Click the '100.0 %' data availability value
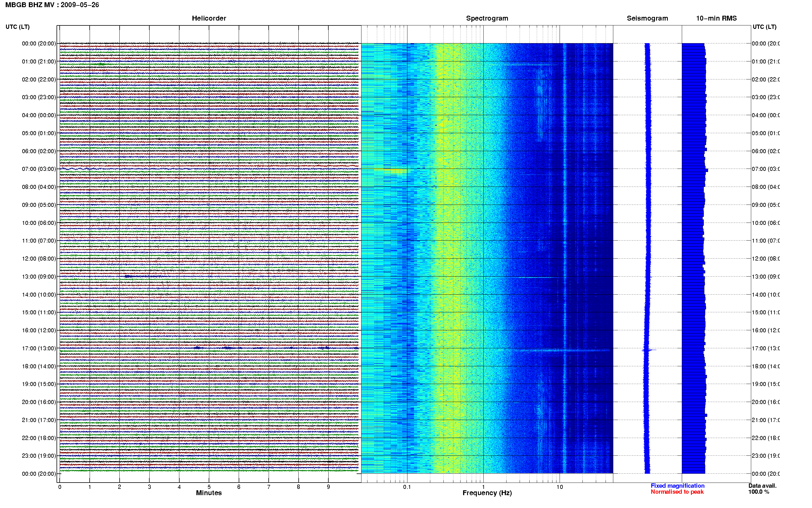 (x=759, y=492)
